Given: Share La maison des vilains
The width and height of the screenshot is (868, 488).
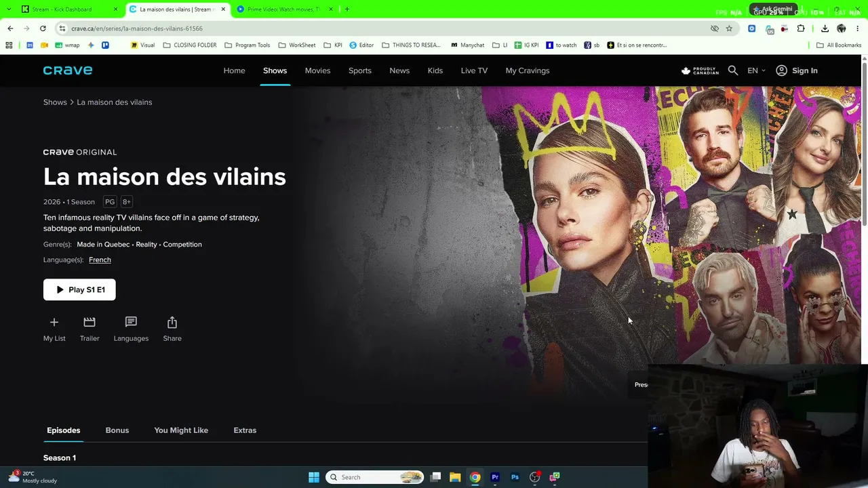Looking at the screenshot, I should coord(172,329).
